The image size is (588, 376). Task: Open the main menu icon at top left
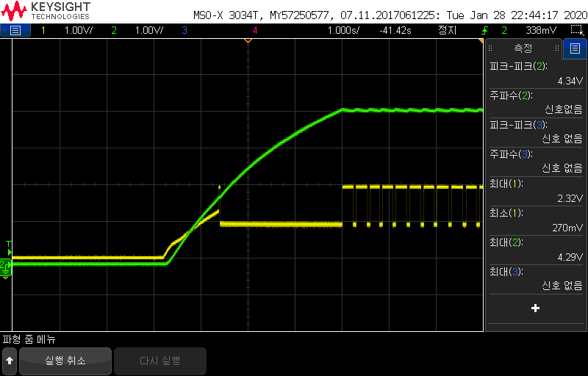coord(15,30)
